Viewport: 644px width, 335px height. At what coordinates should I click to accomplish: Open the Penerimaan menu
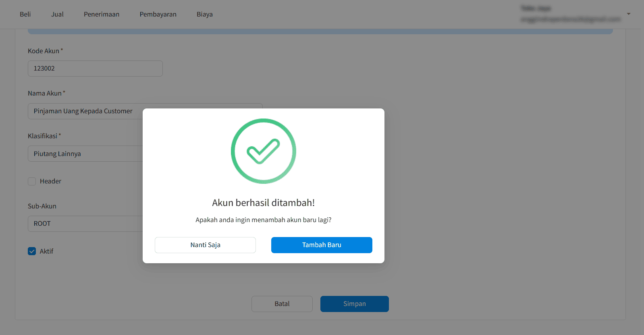(x=102, y=14)
